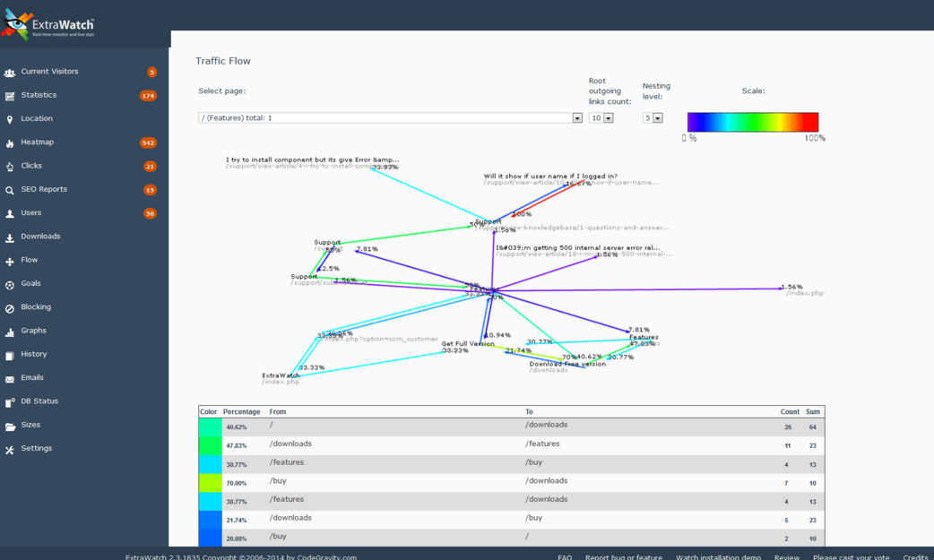This screenshot has width=934, height=560.
Task: Open the Watch installation demo link
Action: 718,556
